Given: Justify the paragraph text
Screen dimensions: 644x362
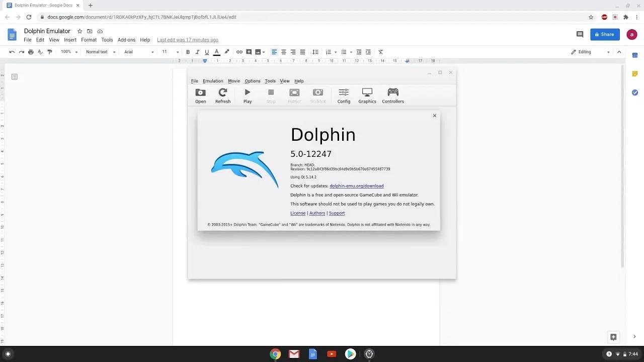Looking at the screenshot, I should pyautogui.click(x=302, y=52).
